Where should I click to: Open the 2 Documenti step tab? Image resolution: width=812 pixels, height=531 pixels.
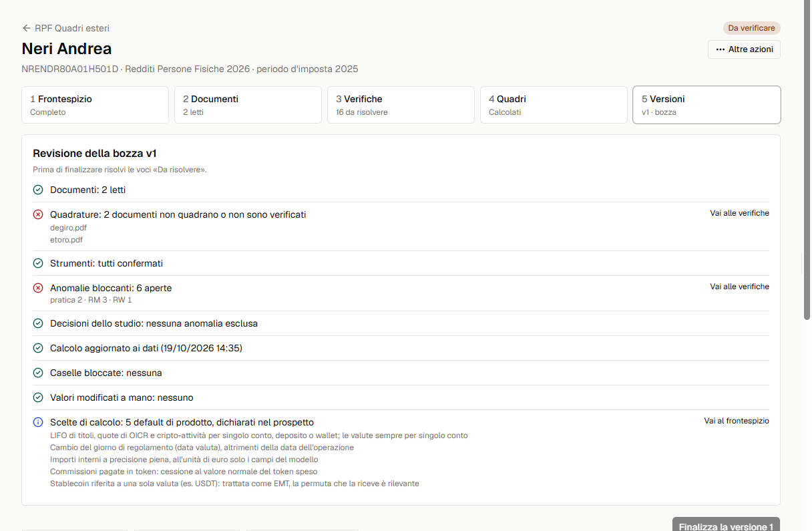coord(248,105)
